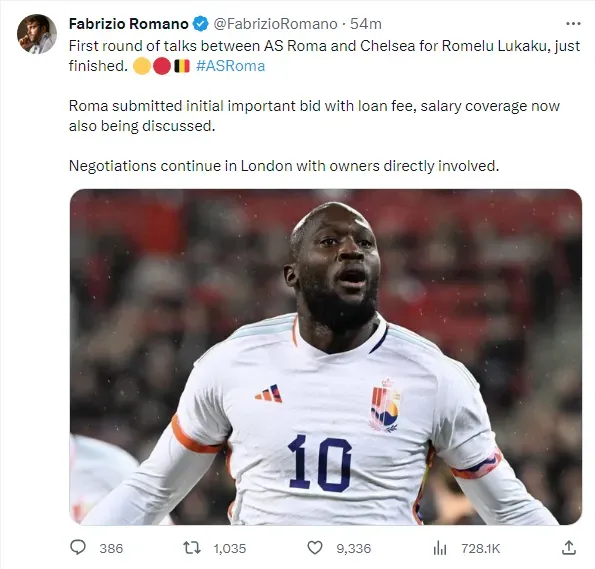This screenshot has width=595, height=569.
Task: Open the @FabrizioRomano handle link
Action: [x=275, y=24]
